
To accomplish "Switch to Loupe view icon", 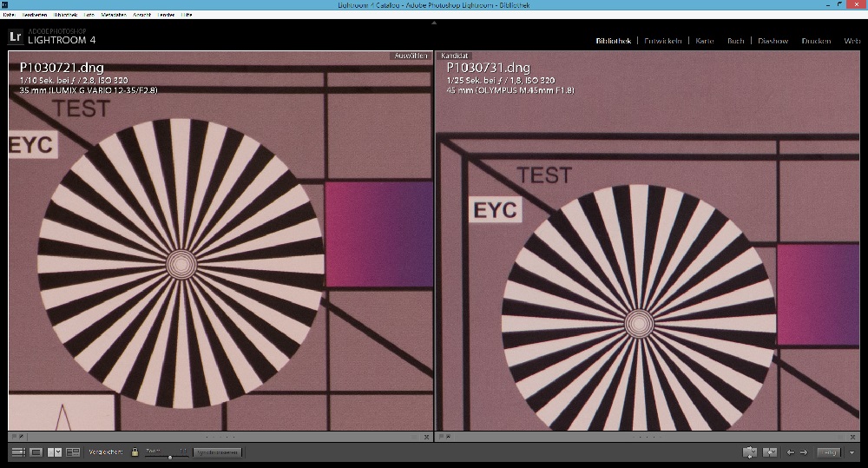I will [36, 452].
